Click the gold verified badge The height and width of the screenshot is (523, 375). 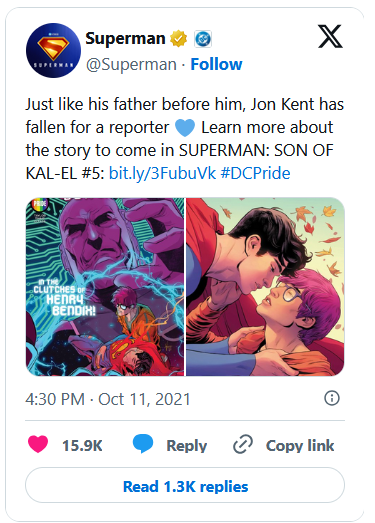[x=178, y=39]
